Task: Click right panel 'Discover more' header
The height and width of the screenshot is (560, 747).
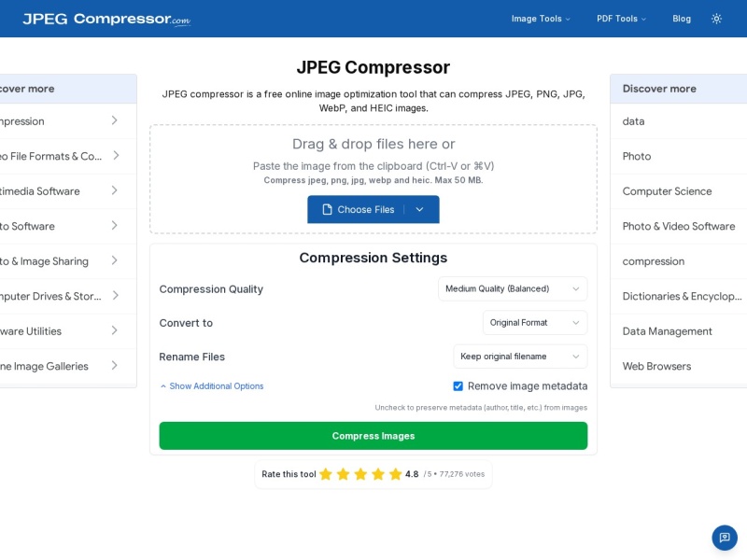Action: (x=659, y=89)
